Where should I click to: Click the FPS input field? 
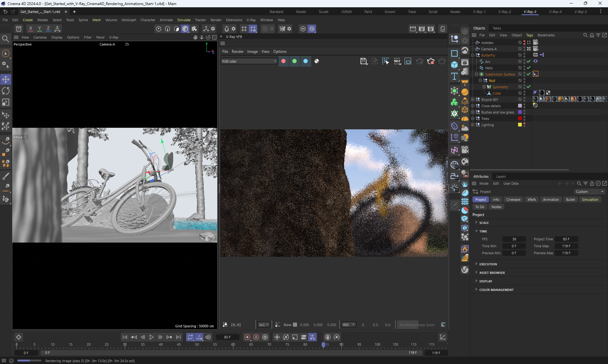click(x=514, y=239)
